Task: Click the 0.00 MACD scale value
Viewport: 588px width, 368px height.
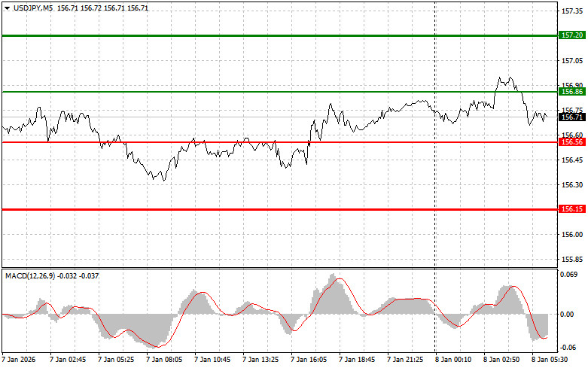Action: pyautogui.click(x=567, y=315)
